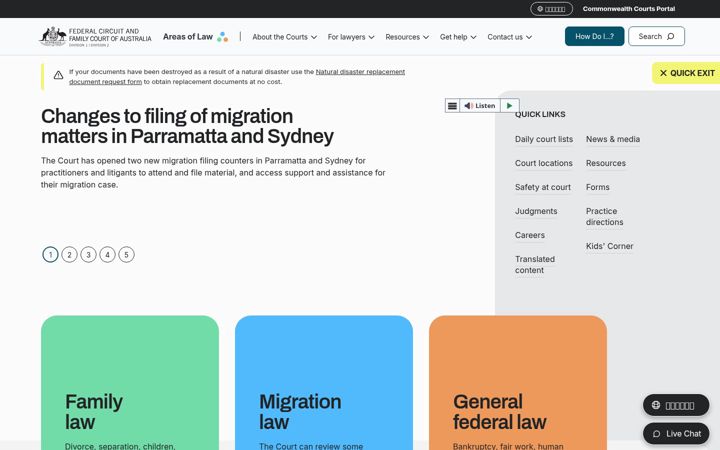720x450 pixels.
Task: Open the Court locations quick link
Action: pos(544,163)
